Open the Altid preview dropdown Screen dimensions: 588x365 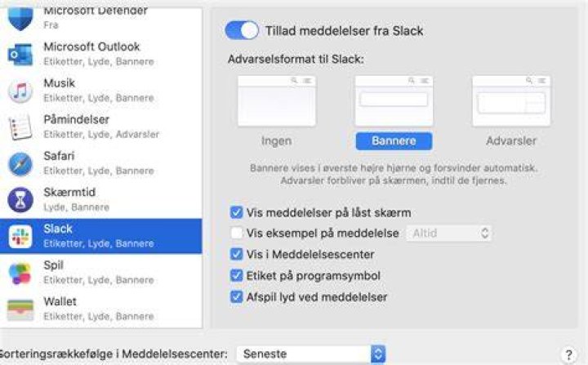click(449, 233)
